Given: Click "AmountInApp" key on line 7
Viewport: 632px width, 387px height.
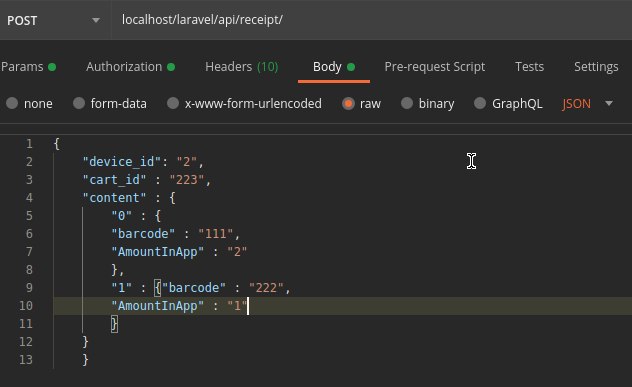Looking at the screenshot, I should (158, 252).
